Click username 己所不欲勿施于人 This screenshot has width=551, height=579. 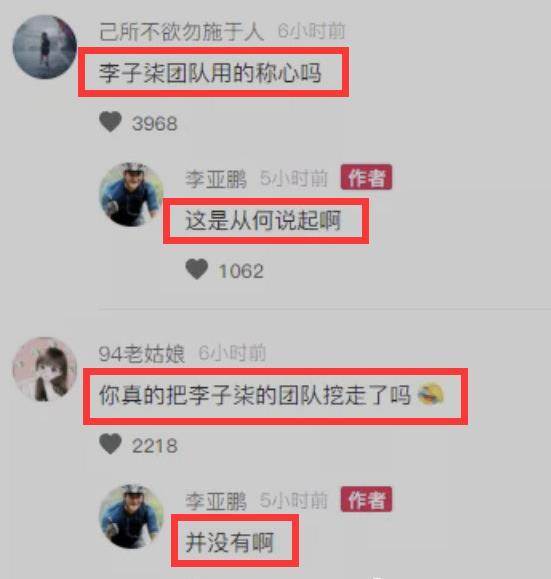(181, 31)
